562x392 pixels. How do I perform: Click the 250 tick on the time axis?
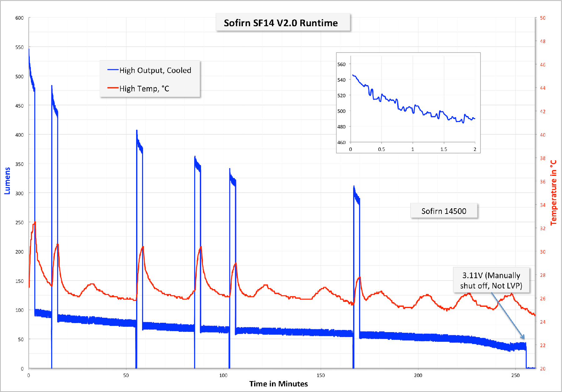click(x=515, y=375)
